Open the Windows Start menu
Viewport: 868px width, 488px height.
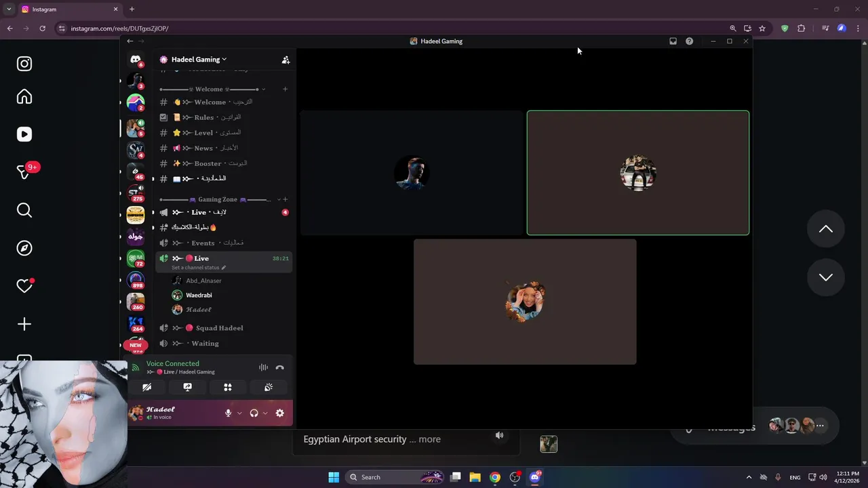[334, 477]
